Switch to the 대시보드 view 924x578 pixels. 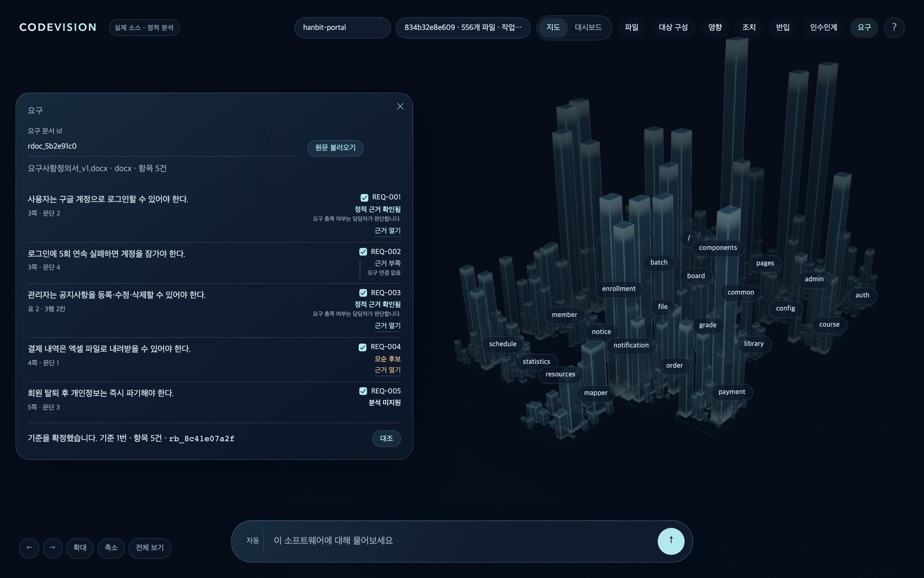[x=588, y=28]
